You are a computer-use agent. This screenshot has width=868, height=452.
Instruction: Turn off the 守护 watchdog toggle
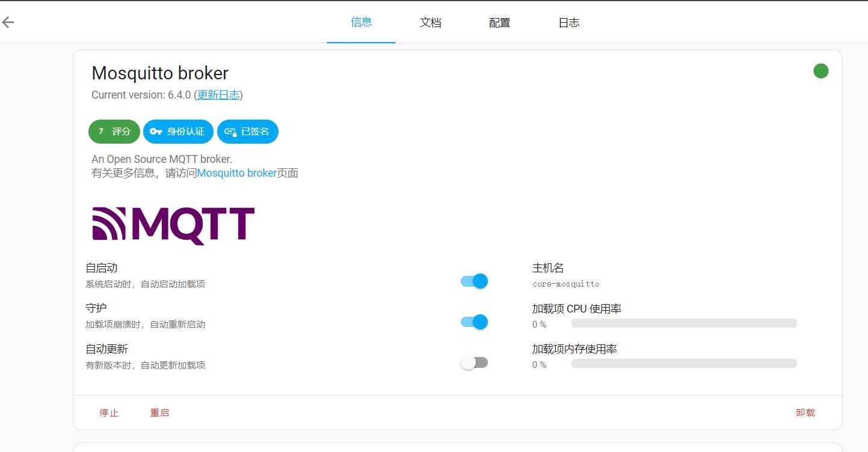(474, 322)
